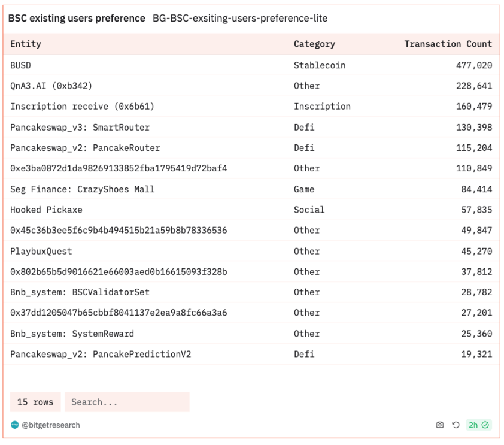This screenshot has width=504, height=445.
Task: Open the @bitgetresearch profile link
Action: tap(51, 425)
